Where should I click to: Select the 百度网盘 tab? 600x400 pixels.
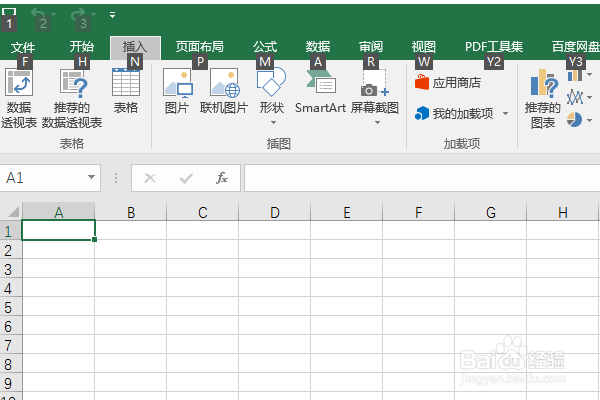[576, 47]
